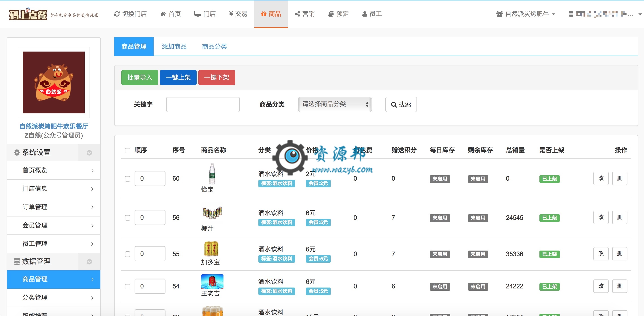Click the 营销 share icon
This screenshot has width=644, height=316.
(x=297, y=14)
